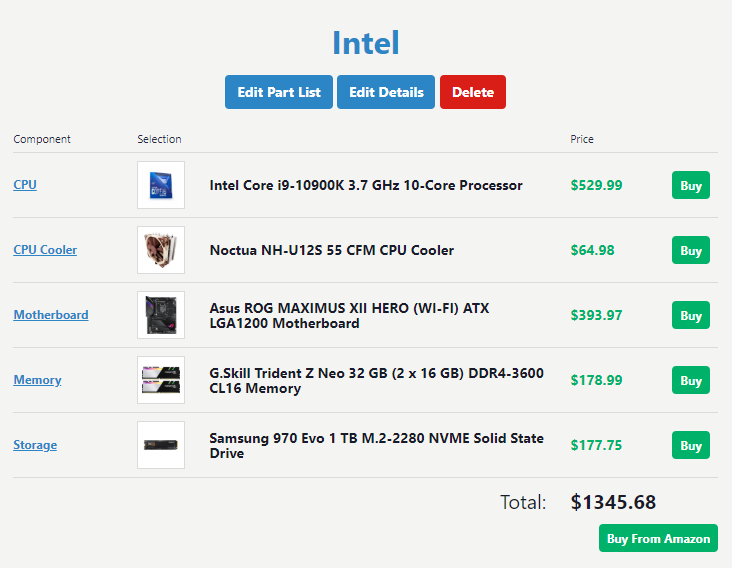Screen dimensions: 732x568
Task: Click the Noctua cooler product image
Action: (x=161, y=250)
